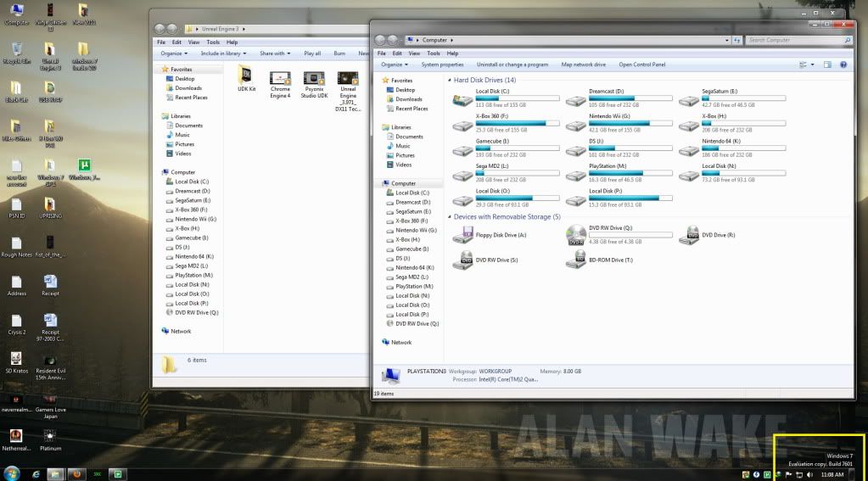Image resolution: width=868 pixels, height=481 pixels.
Task: Open the Windows Start orb
Action: click(x=13, y=473)
